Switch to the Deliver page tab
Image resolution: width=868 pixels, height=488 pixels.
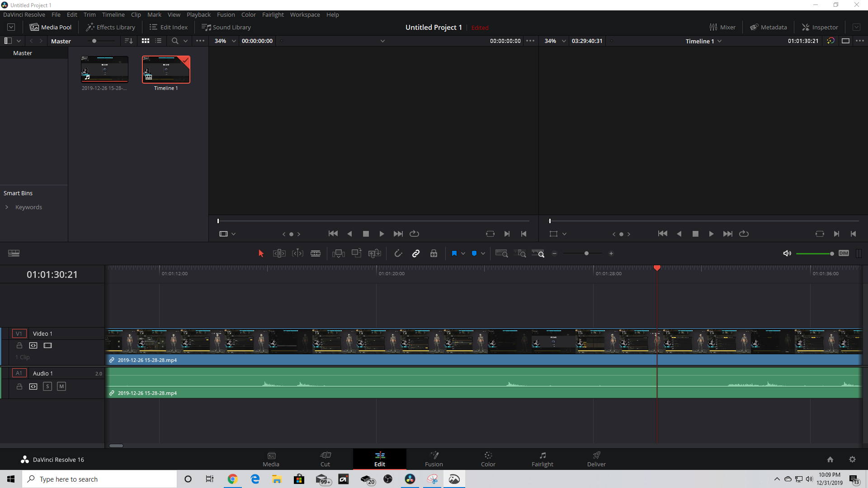click(596, 459)
